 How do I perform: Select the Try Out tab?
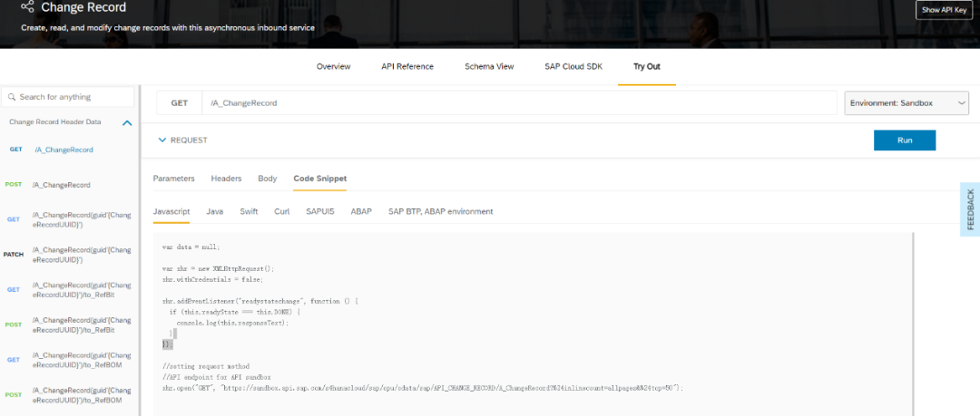tap(646, 66)
